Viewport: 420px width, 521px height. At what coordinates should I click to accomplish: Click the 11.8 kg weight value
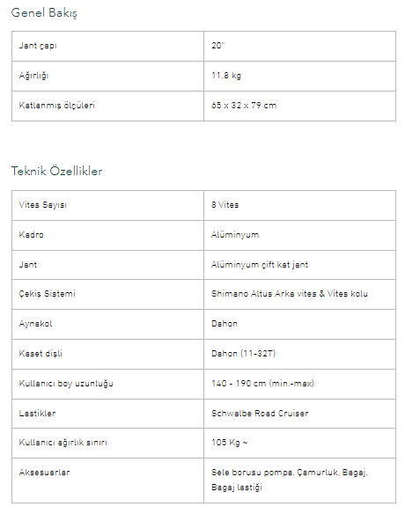226,76
